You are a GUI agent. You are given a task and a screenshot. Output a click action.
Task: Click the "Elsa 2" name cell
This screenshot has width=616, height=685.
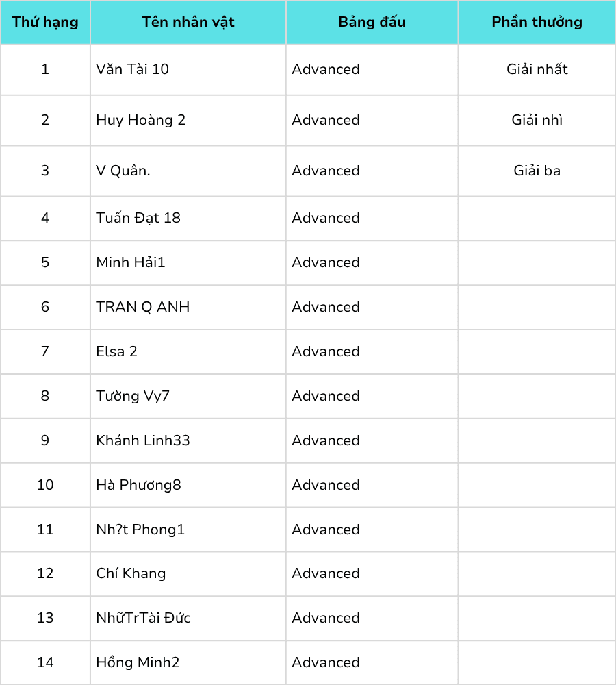(117, 351)
